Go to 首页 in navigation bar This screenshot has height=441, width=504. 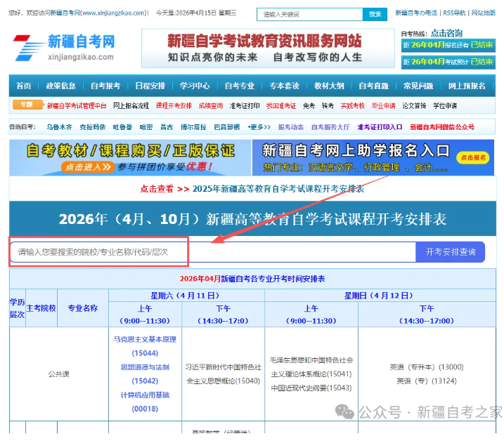pos(24,86)
